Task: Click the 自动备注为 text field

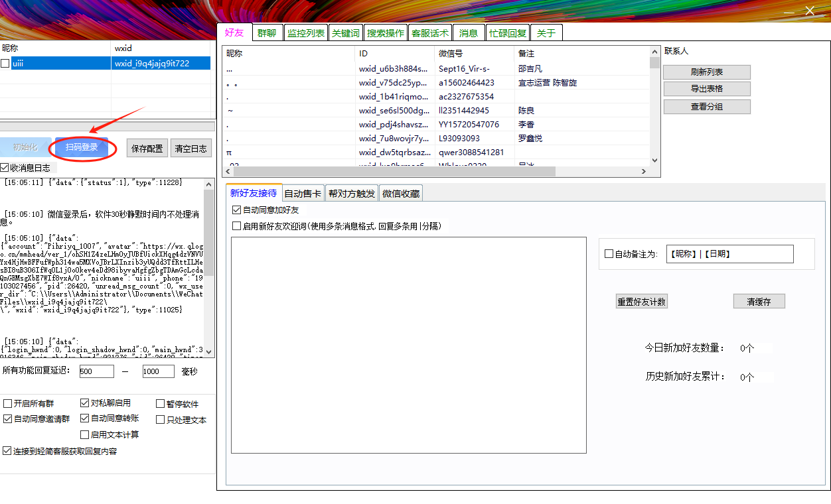Action: pos(729,254)
